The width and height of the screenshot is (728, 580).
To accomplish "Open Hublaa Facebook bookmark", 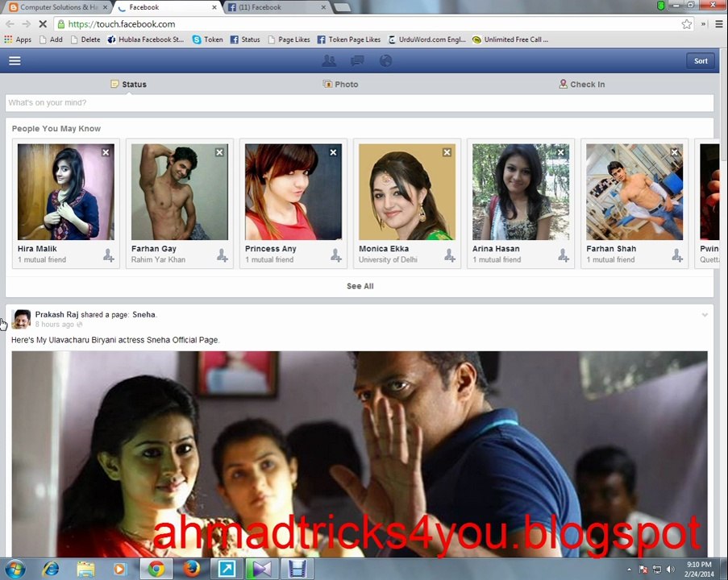I will [x=145, y=39].
